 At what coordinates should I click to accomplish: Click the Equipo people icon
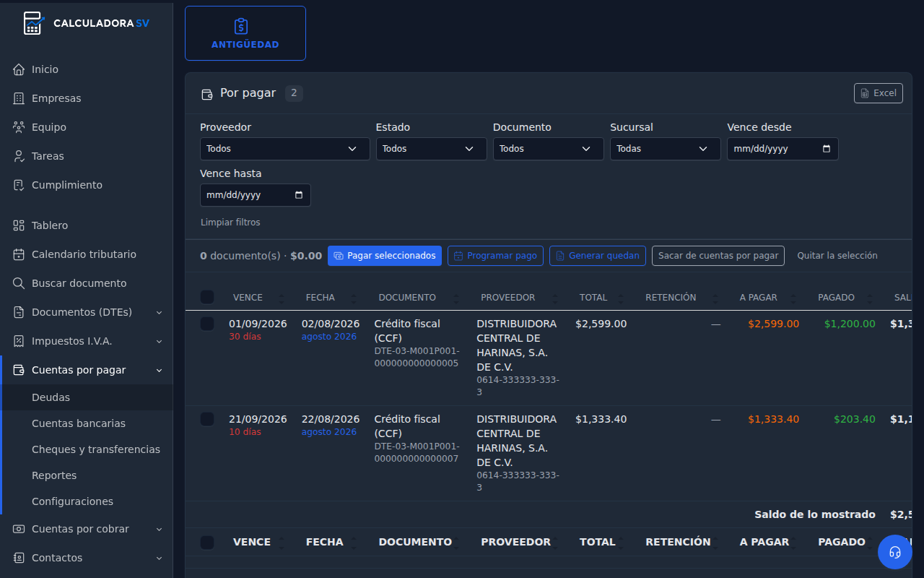coord(19,127)
